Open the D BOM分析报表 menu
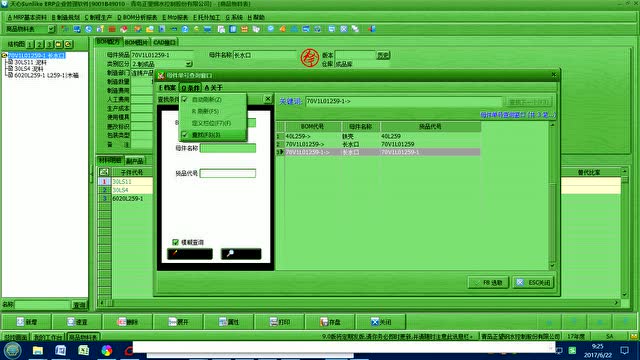 click(137, 18)
